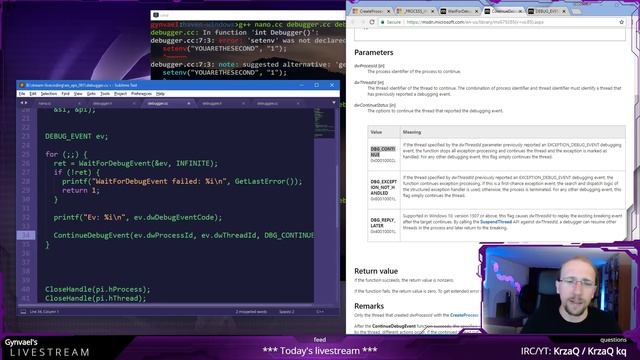640x360 pixels.
Task: Click the browser reload button
Action: tap(372, 22)
